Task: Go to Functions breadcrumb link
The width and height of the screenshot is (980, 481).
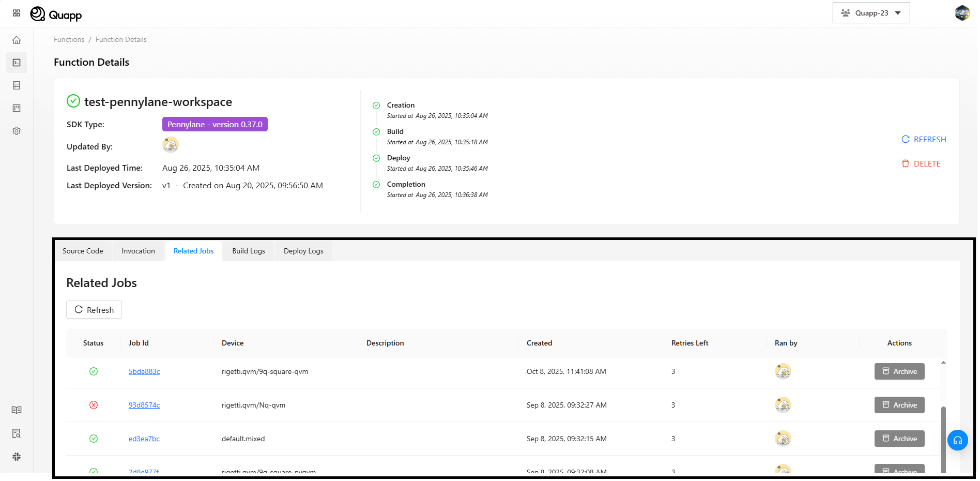Action: (x=69, y=39)
